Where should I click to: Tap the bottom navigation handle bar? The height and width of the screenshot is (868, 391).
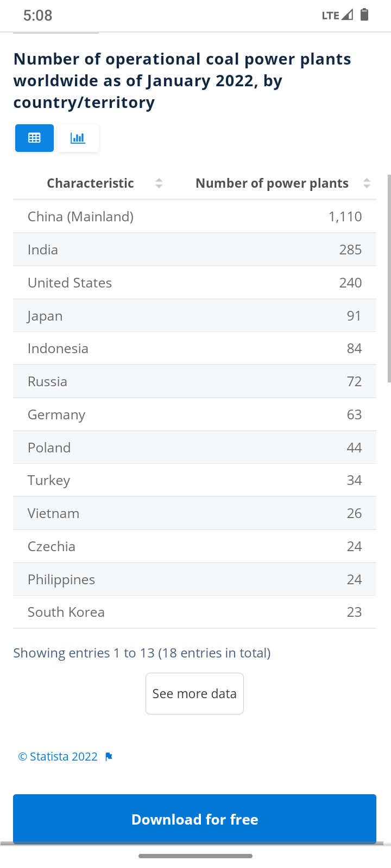[x=195, y=856]
